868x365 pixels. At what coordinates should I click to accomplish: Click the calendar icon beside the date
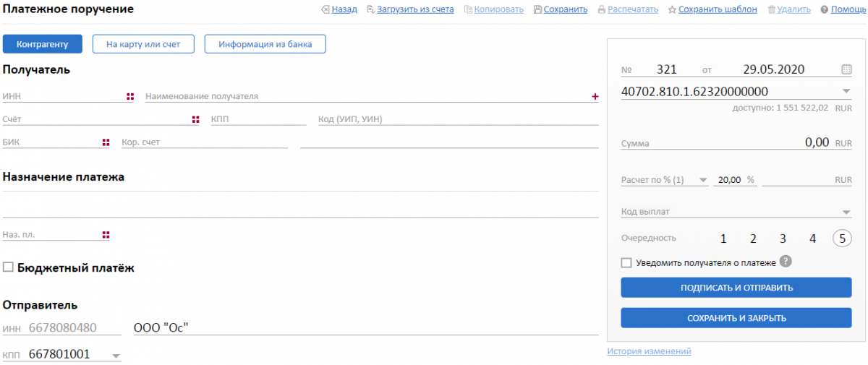click(846, 69)
